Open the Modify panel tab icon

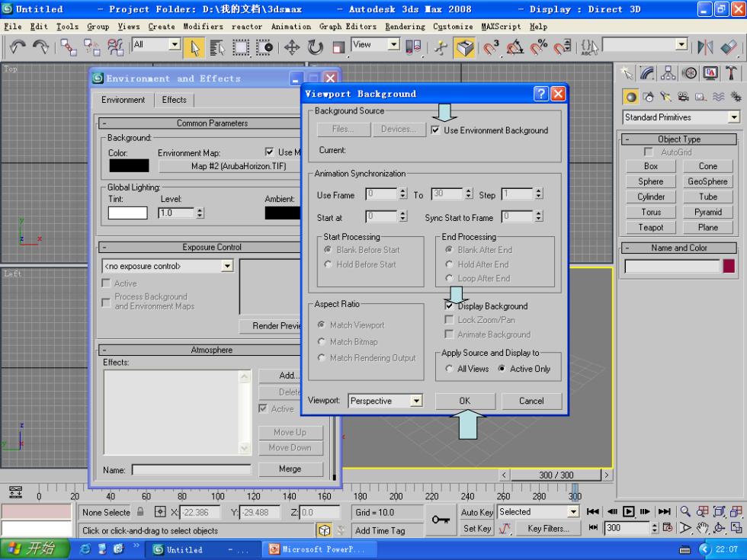647,73
